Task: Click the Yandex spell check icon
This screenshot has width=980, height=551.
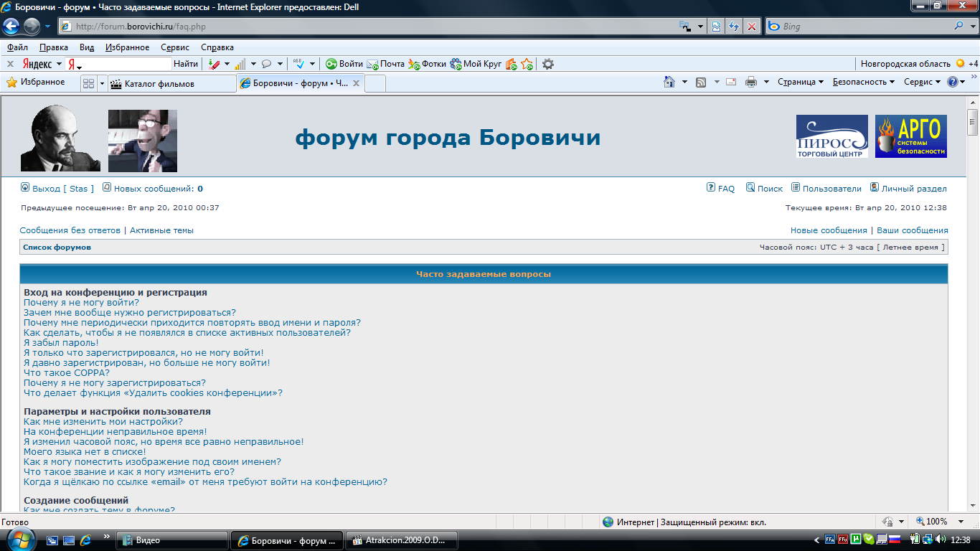Action: (299, 64)
